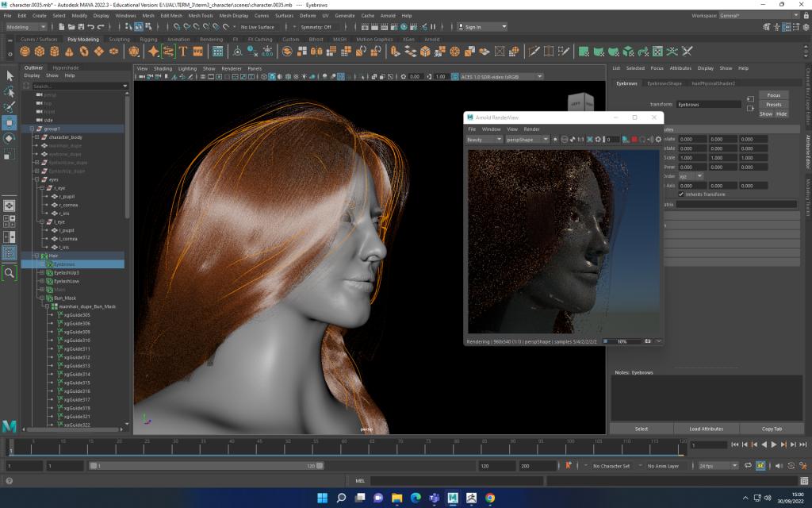This screenshot has height=508, width=812.
Task: Click the red stop render button in RenderView
Action: [x=634, y=140]
